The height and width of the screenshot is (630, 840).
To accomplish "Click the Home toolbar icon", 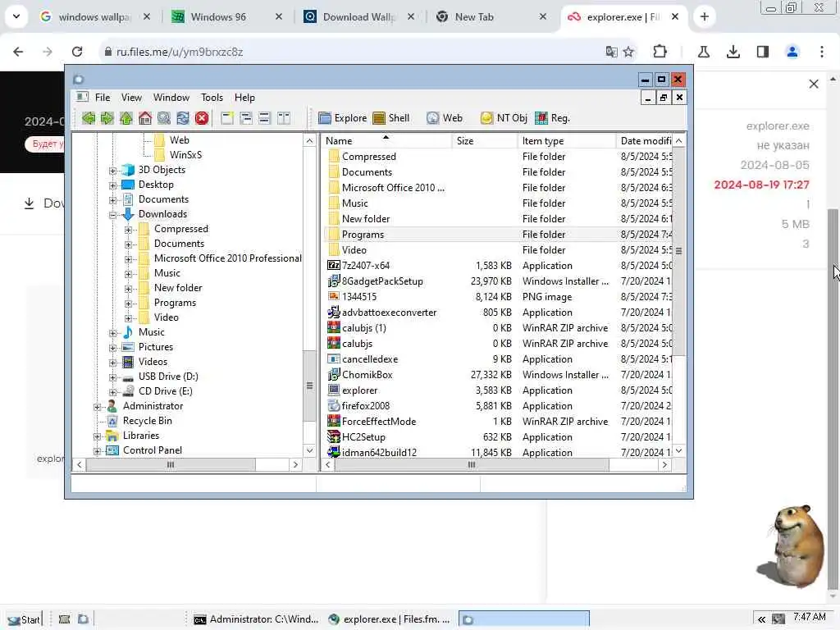I will coord(144,118).
